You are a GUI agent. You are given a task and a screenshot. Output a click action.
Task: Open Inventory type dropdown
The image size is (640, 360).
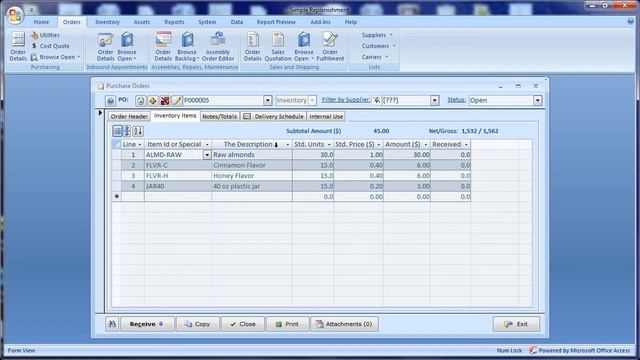tap(312, 100)
